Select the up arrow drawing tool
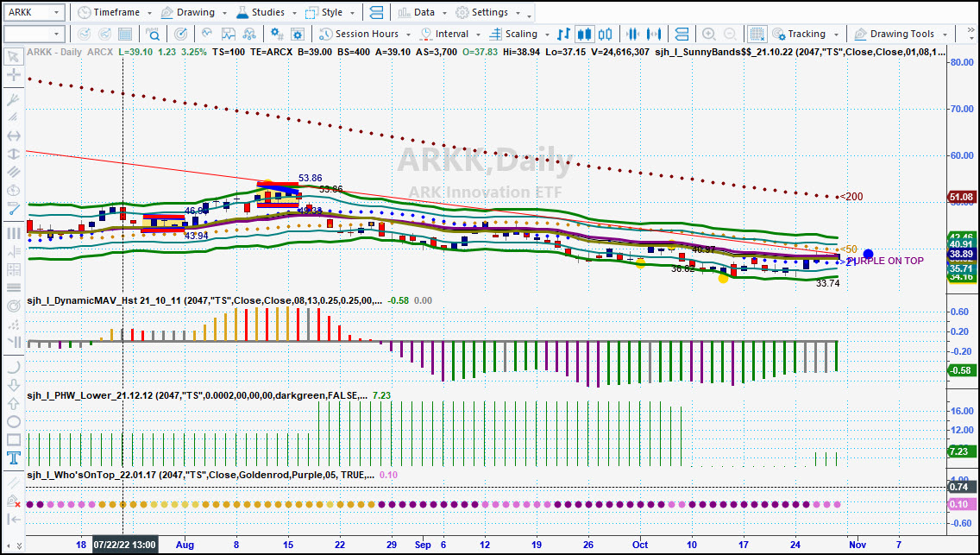 [13, 404]
